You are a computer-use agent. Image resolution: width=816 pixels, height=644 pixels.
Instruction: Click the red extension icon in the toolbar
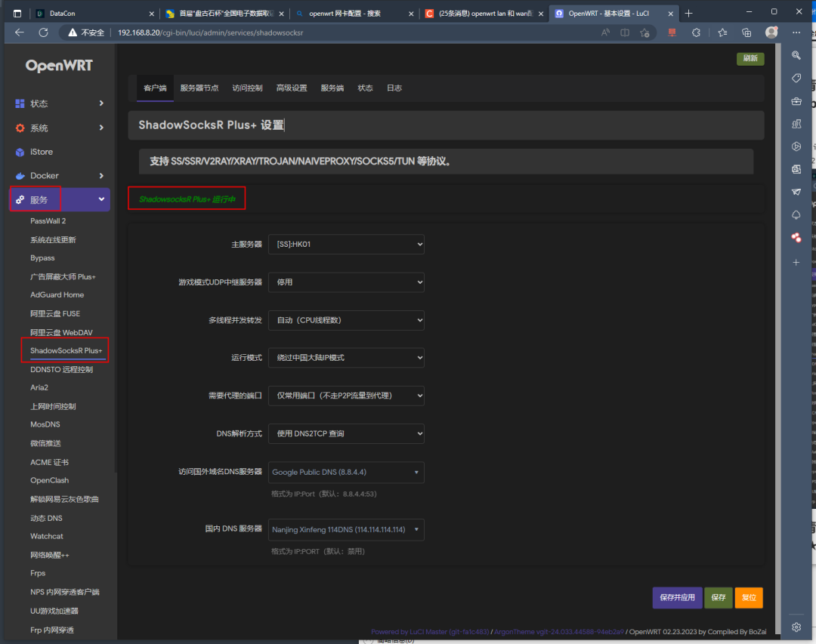pos(672,32)
